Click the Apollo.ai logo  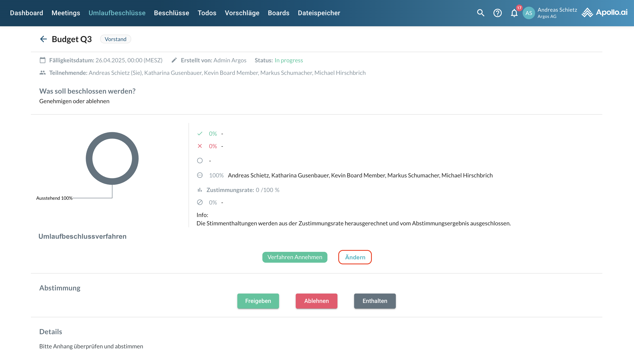click(604, 13)
